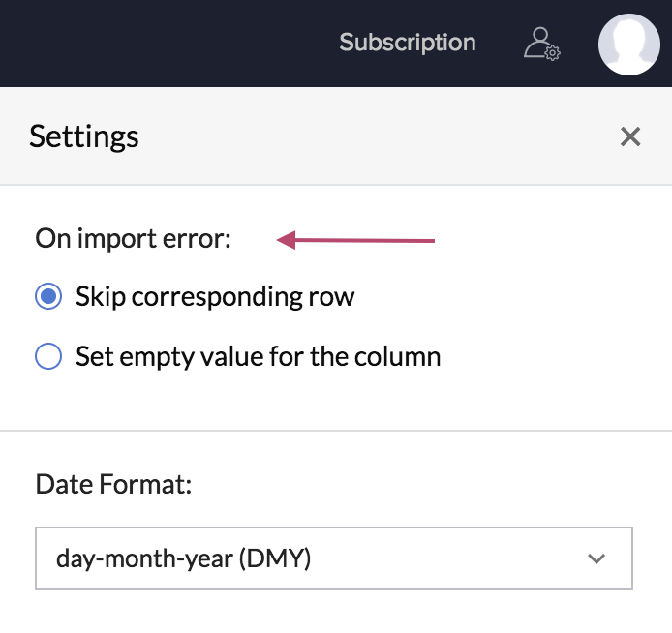Click the On import error heading
The image size is (672, 633).
[x=134, y=238]
